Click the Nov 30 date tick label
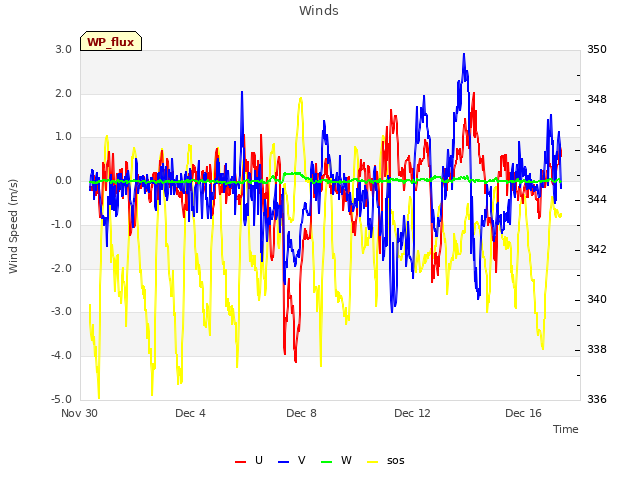This screenshot has width=640, height=480. 79,413
